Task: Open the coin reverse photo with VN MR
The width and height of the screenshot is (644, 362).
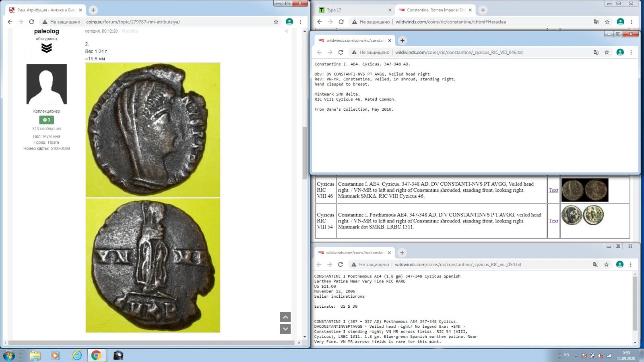Action: click(x=153, y=265)
